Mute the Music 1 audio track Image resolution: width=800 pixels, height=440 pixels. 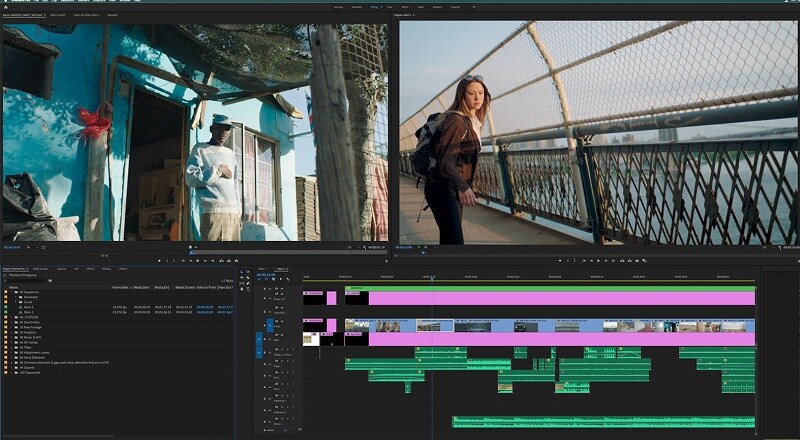282,419
